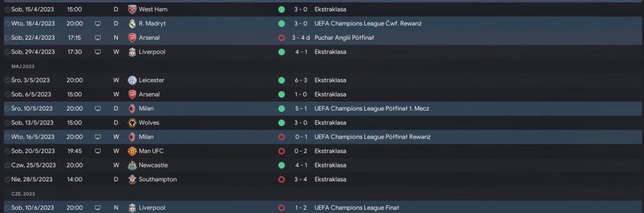Open the Wolves team name link
The width and height of the screenshot is (644, 213).
coord(149,123)
